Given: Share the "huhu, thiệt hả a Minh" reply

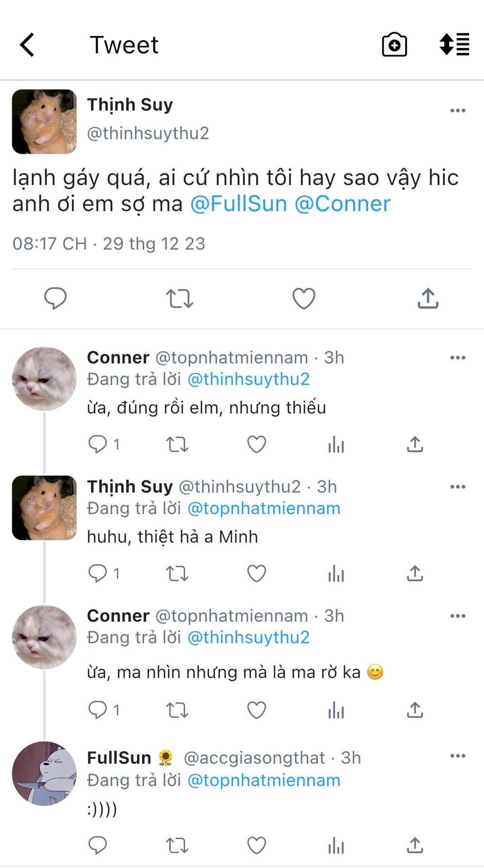Looking at the screenshot, I should [x=415, y=574].
